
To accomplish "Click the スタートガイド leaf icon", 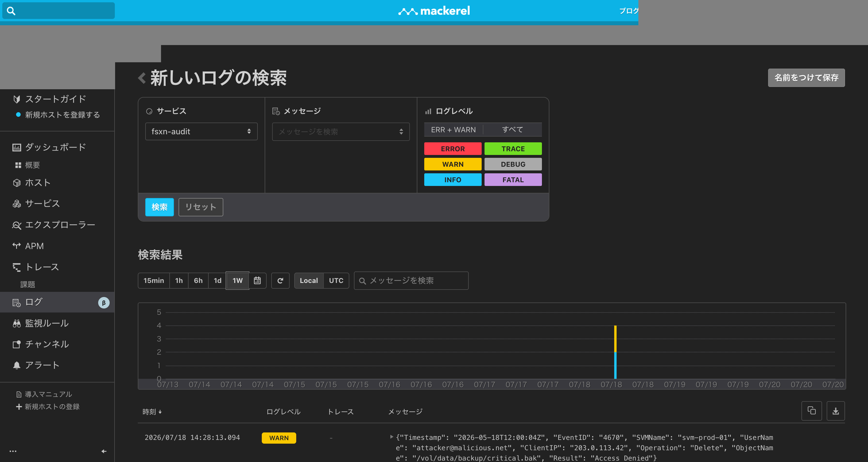I will 17,99.
